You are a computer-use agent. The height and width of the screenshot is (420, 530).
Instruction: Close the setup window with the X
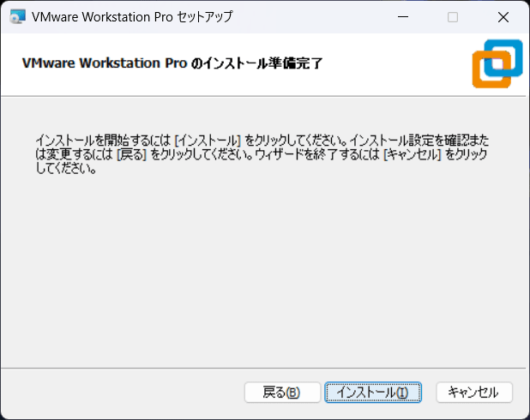(503, 17)
